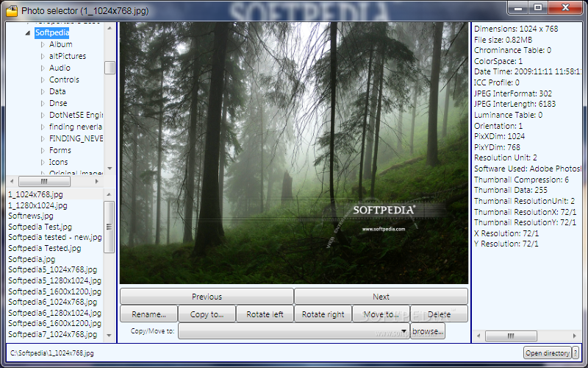The image size is (588, 368).
Task: Expand the Audio folder arrow
Action: [43, 68]
